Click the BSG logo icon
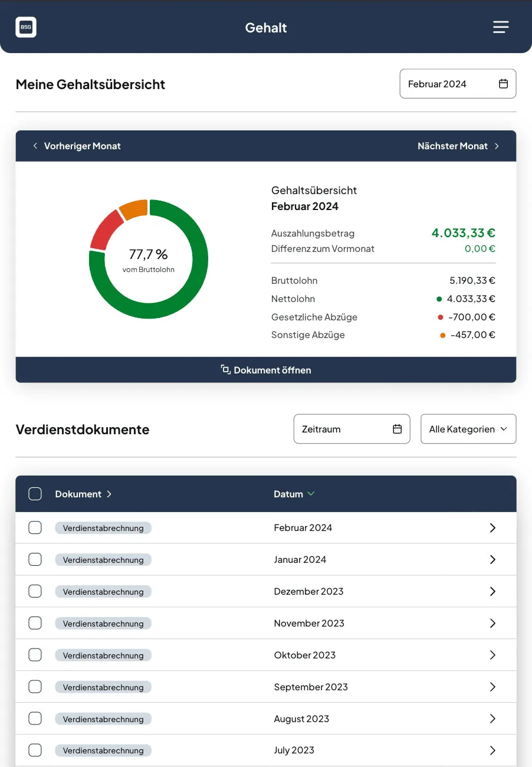Viewport: 532px width, 767px height. (26, 27)
